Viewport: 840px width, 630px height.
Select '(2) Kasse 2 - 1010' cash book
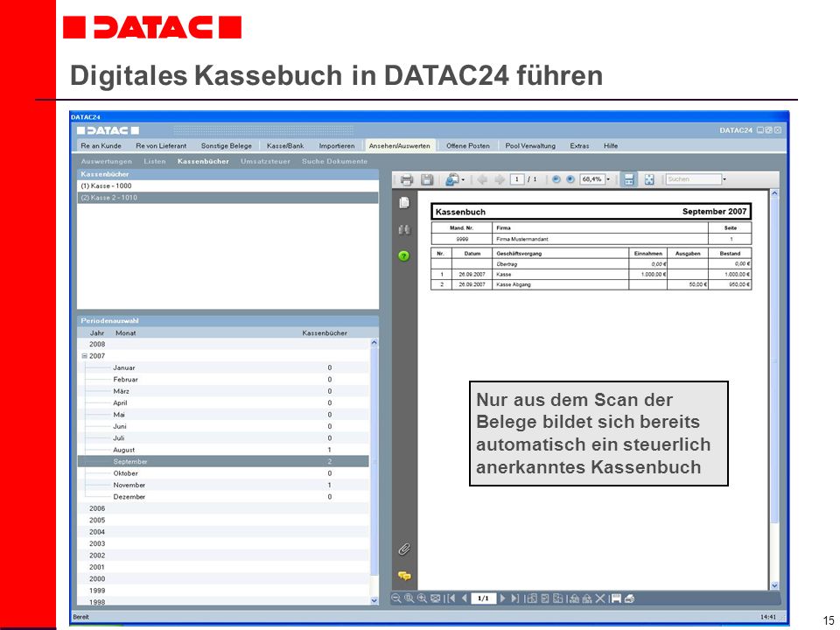pos(227,198)
